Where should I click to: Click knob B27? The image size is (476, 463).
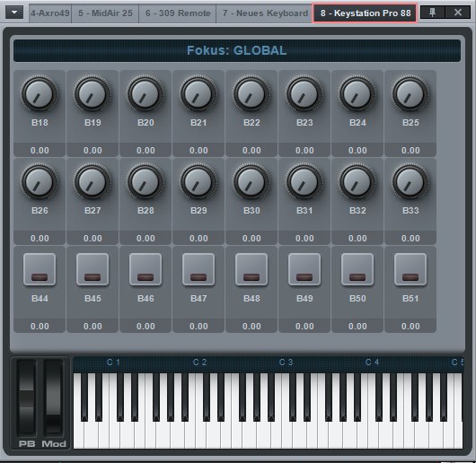point(93,181)
